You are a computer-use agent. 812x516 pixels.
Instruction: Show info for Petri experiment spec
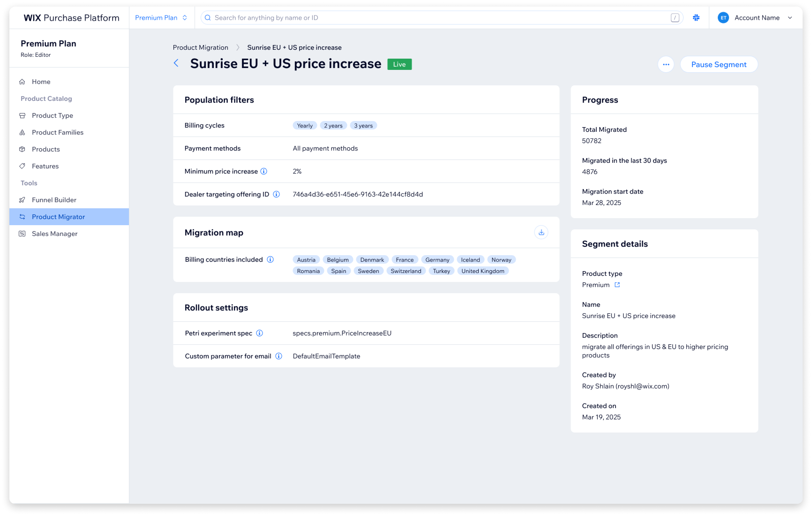coord(259,333)
